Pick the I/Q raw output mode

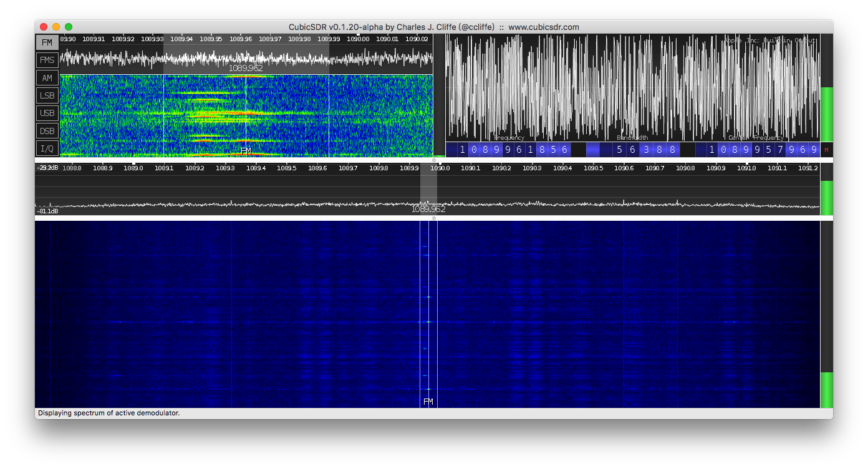click(47, 148)
